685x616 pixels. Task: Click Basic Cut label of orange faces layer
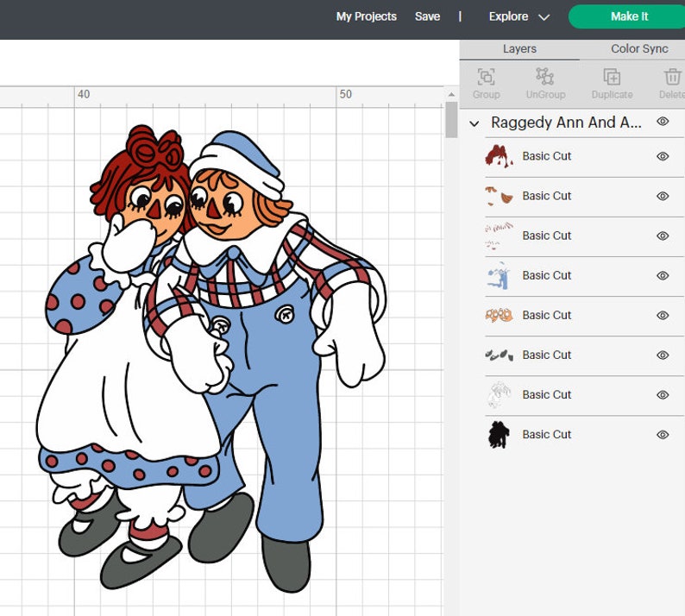point(546,316)
